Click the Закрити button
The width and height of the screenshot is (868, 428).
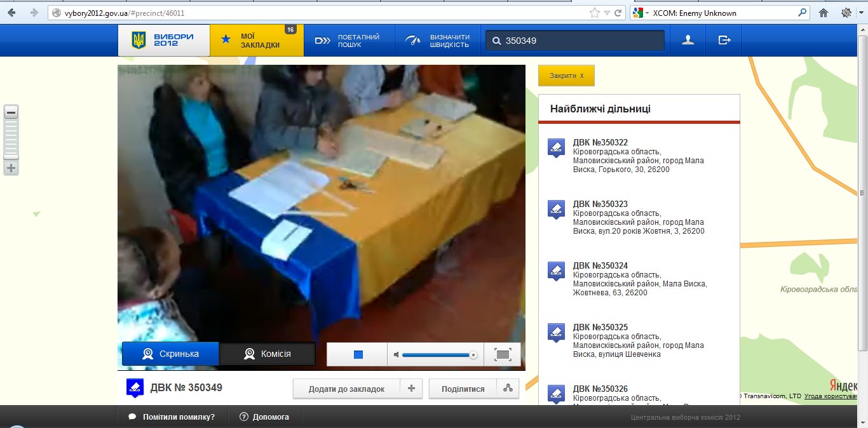566,76
